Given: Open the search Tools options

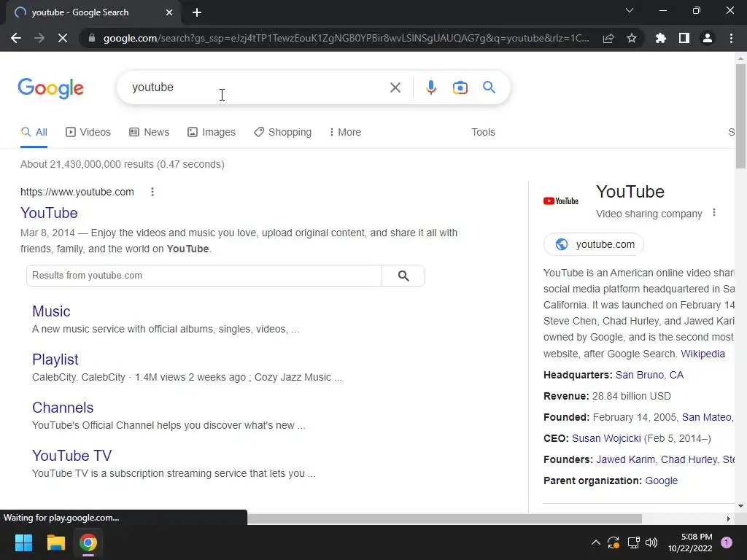Looking at the screenshot, I should click(x=483, y=133).
